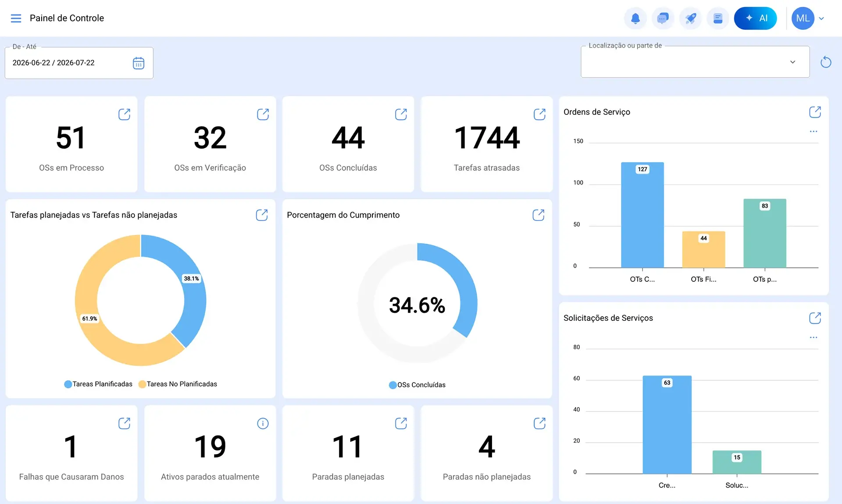Click the 44 yellow bar OTs Fi...
The height and width of the screenshot is (504, 842).
coord(703,249)
